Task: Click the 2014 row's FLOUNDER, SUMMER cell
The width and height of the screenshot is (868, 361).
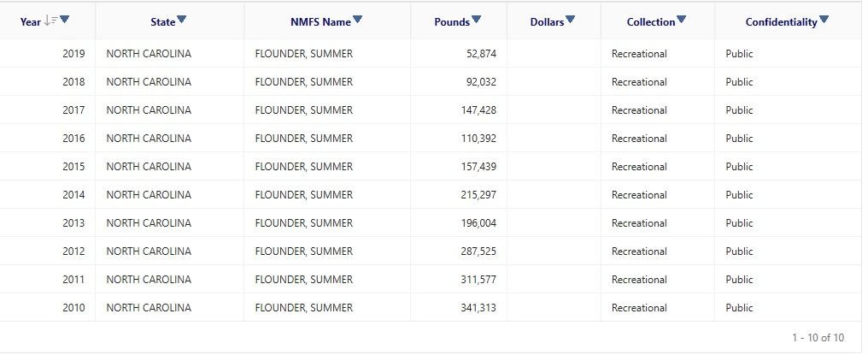Action: [x=327, y=195]
